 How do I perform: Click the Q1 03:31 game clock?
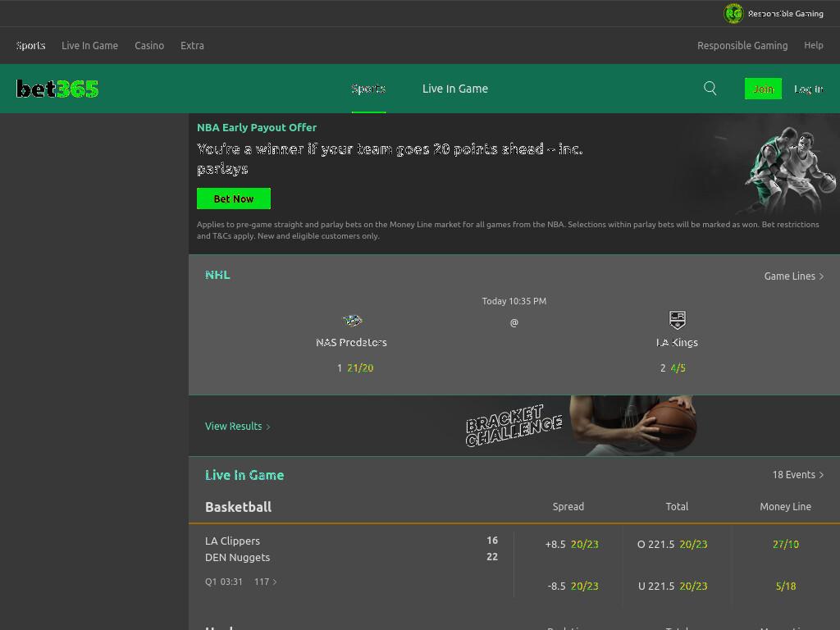224,582
